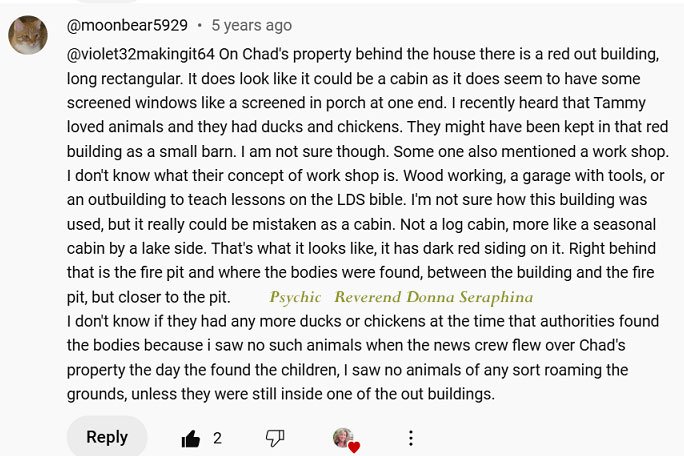Click the green "Psychic" watermark word
Screen dimensions: 684x456
pyautogui.click(x=295, y=297)
